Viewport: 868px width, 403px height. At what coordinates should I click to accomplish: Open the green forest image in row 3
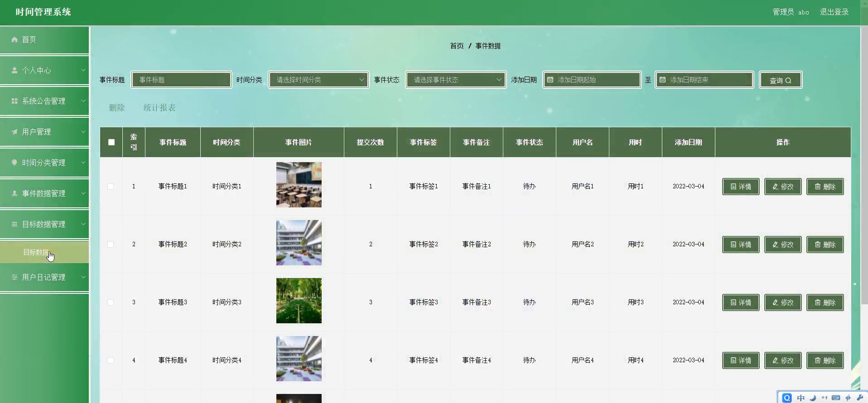[x=299, y=301]
